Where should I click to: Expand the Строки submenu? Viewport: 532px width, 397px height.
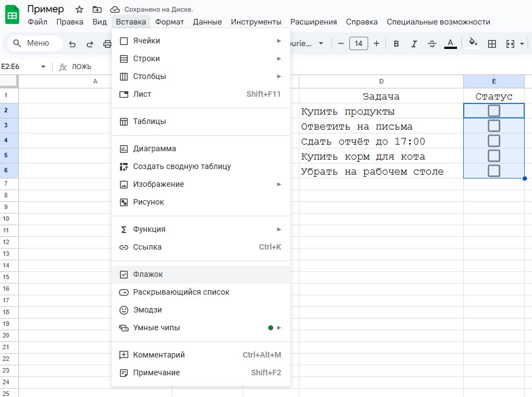[201, 58]
